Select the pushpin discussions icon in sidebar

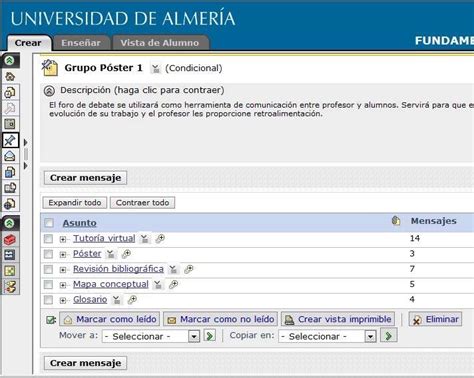(x=10, y=140)
